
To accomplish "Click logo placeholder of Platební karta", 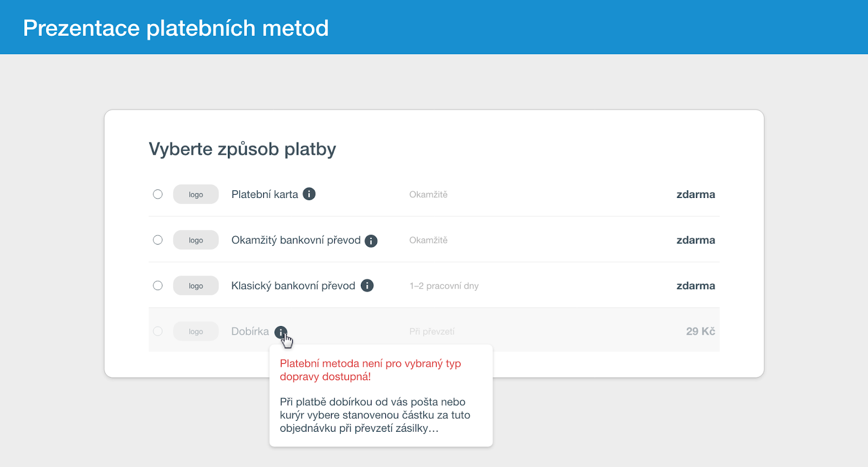I will pyautogui.click(x=196, y=194).
